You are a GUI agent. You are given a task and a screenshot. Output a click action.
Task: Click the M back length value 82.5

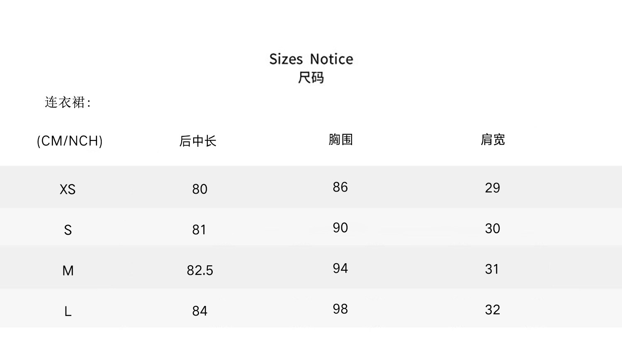pyautogui.click(x=200, y=270)
